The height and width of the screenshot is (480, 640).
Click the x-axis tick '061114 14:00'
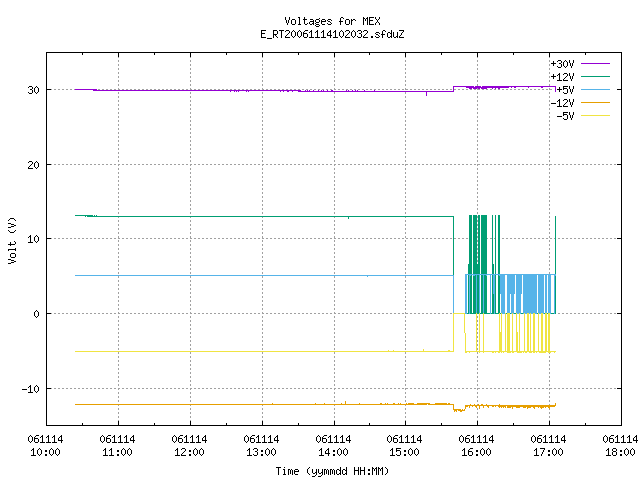333,446
